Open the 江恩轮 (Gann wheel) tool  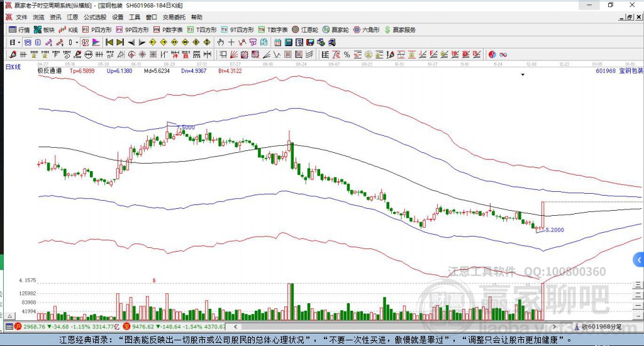[308, 30]
